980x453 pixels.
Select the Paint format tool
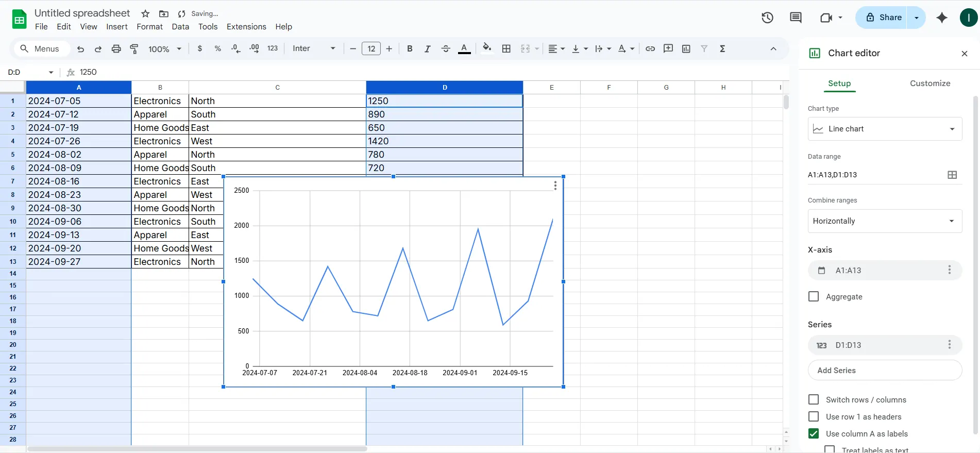(x=134, y=48)
